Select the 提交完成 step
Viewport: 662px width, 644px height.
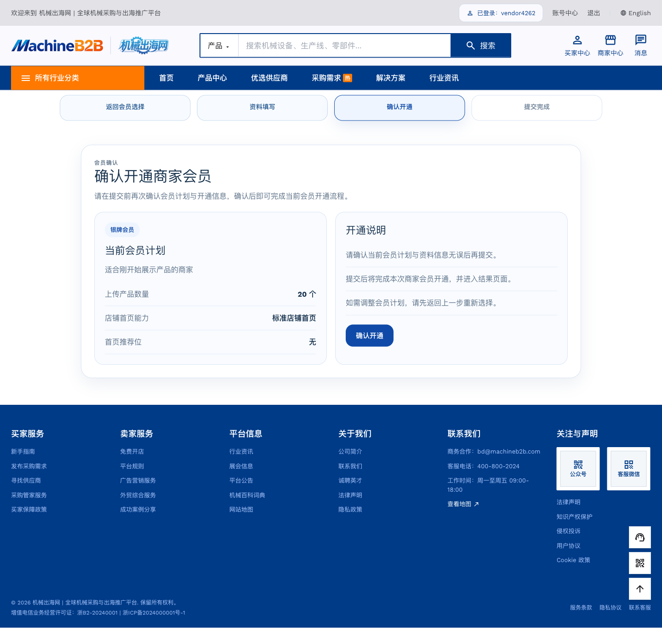pyautogui.click(x=536, y=108)
